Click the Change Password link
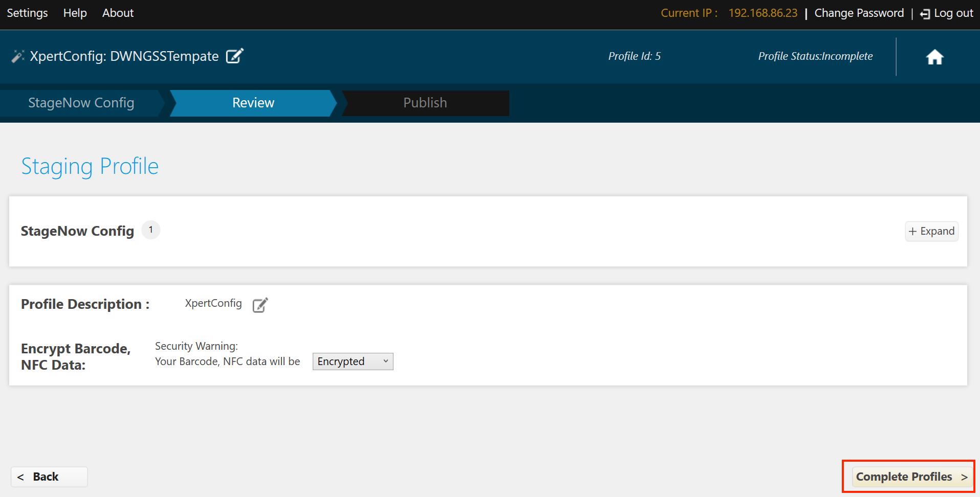The height and width of the screenshot is (497, 980). pos(859,13)
